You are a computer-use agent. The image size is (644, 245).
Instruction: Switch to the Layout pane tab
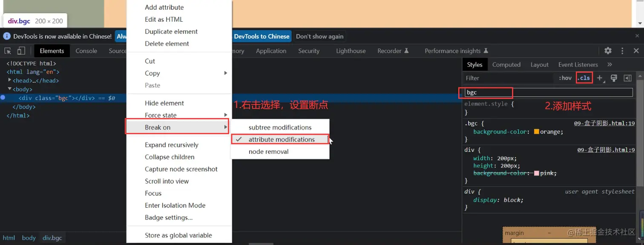coord(539,64)
